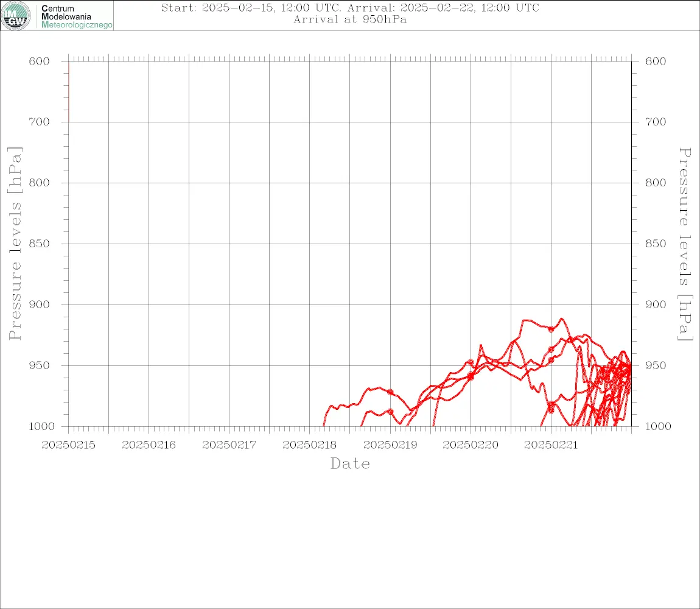Click the 'Start: 2025-02-15, 12:00 UTC' title line

(x=349, y=7)
